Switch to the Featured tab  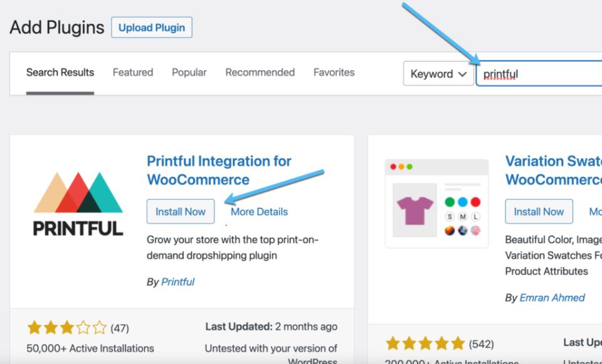(x=133, y=73)
